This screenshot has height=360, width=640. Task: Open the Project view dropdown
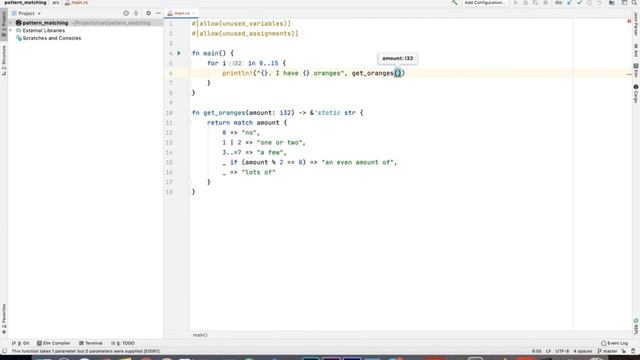click(x=27, y=13)
